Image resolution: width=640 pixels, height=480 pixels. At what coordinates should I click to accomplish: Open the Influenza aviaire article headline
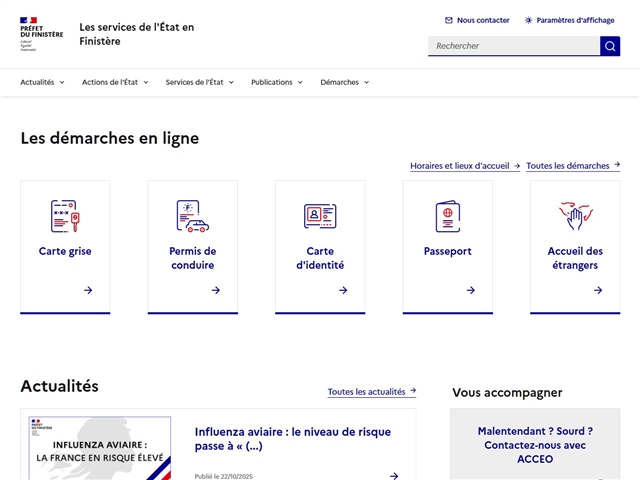coord(293,439)
